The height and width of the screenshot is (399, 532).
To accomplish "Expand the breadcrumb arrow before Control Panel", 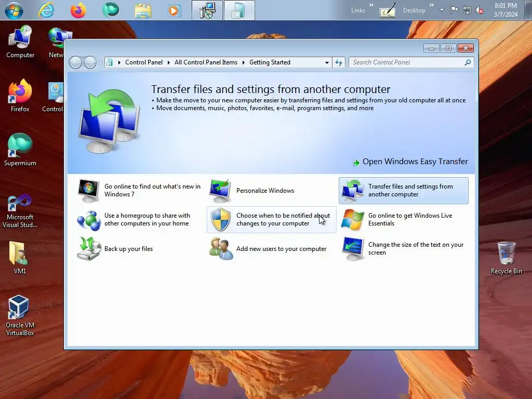I will (119, 62).
